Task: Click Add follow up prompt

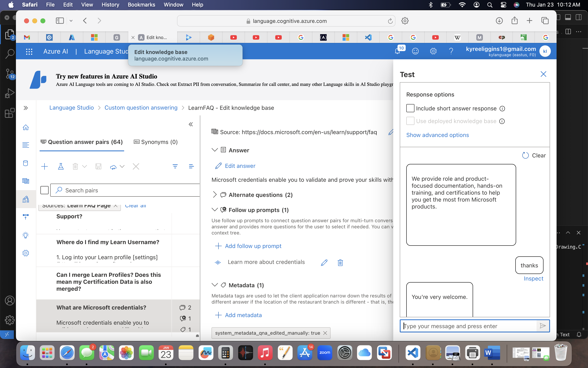Action: 248,246
